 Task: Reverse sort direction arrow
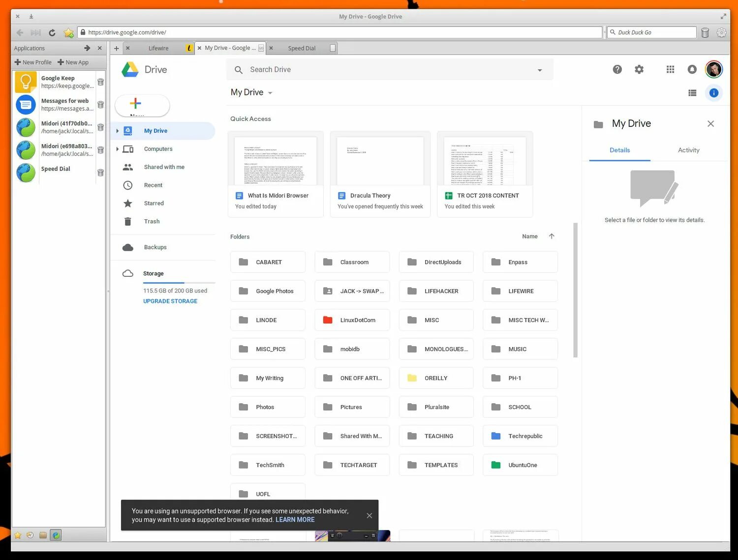(x=552, y=236)
